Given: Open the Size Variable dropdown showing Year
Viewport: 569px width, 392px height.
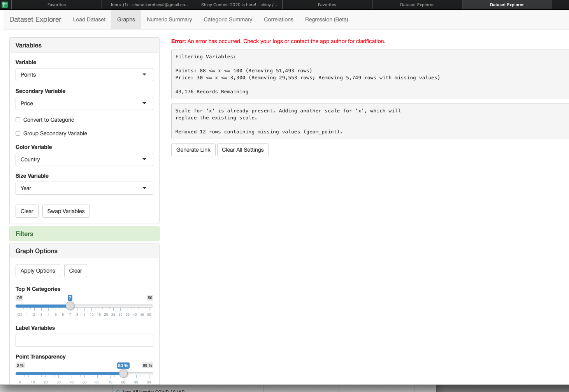Looking at the screenshot, I should (84, 188).
